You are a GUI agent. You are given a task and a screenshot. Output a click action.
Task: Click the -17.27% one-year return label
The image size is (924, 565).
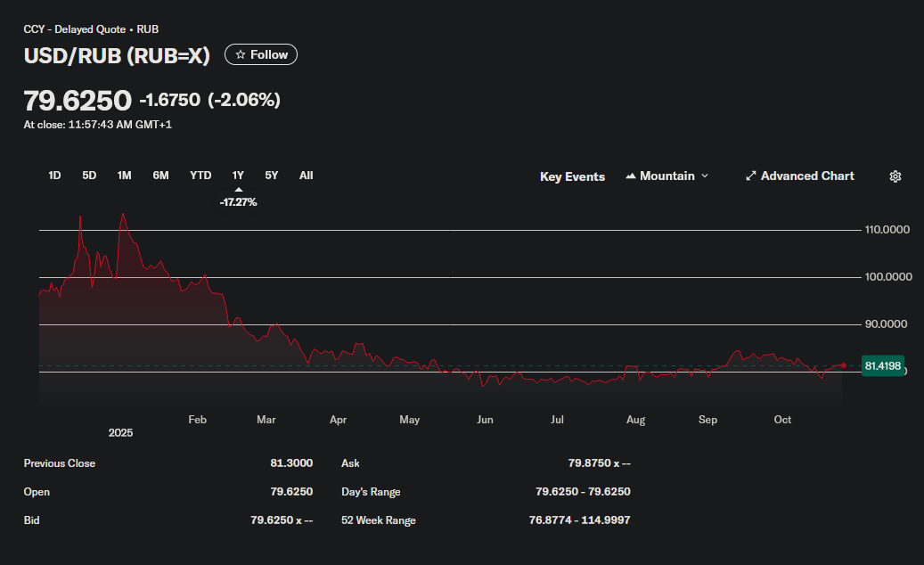click(238, 202)
